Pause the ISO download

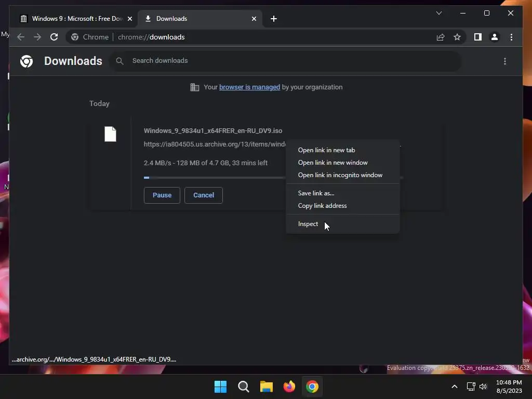pos(162,195)
